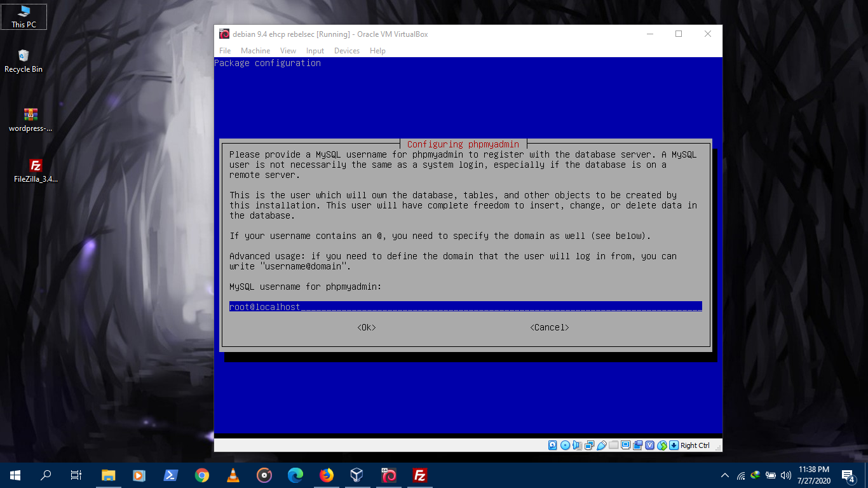Click 'MySQL username for phpmyadmin:' label

coord(306,287)
